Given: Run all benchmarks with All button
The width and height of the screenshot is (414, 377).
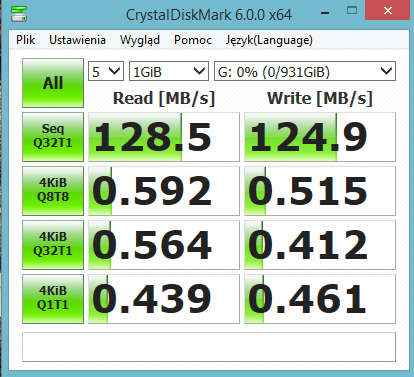Looking at the screenshot, I should coord(53,83).
